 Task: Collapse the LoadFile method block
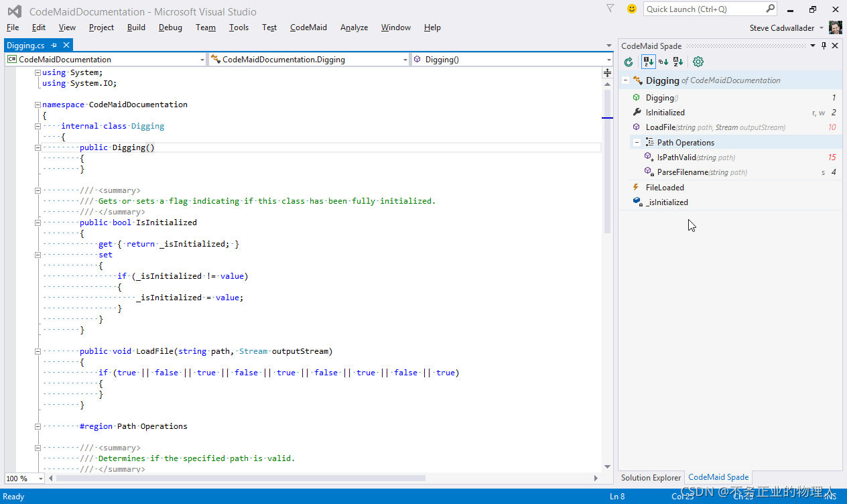point(38,351)
